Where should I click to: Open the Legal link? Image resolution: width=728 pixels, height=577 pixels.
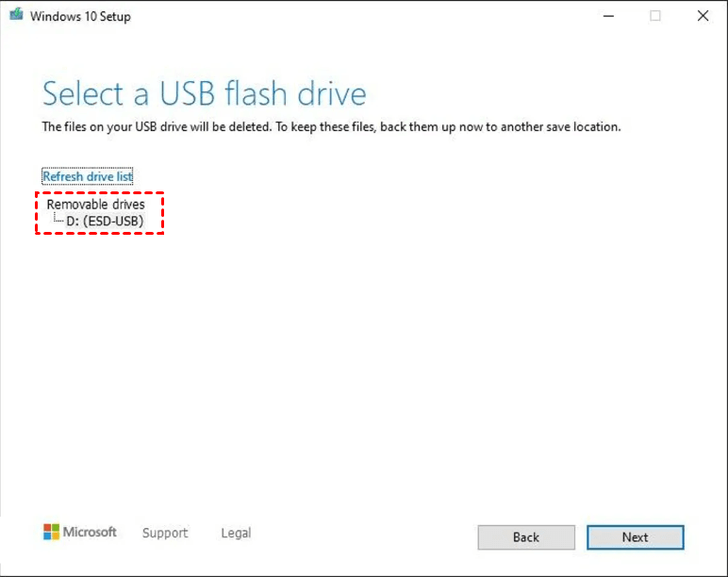[x=236, y=533]
